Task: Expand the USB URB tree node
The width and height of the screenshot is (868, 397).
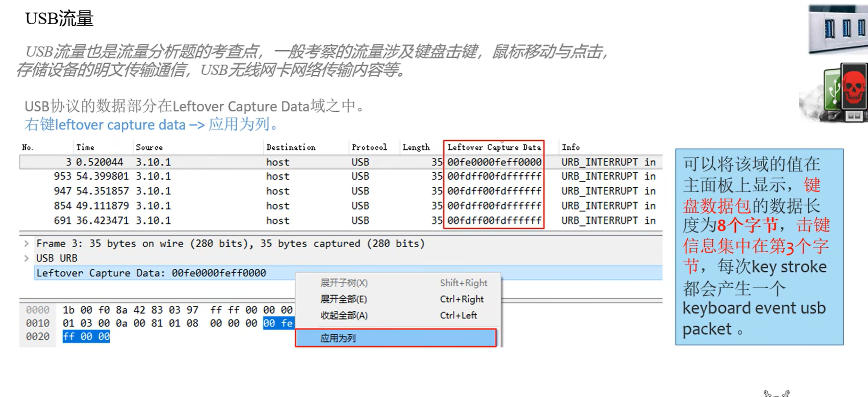Action: click(x=27, y=258)
